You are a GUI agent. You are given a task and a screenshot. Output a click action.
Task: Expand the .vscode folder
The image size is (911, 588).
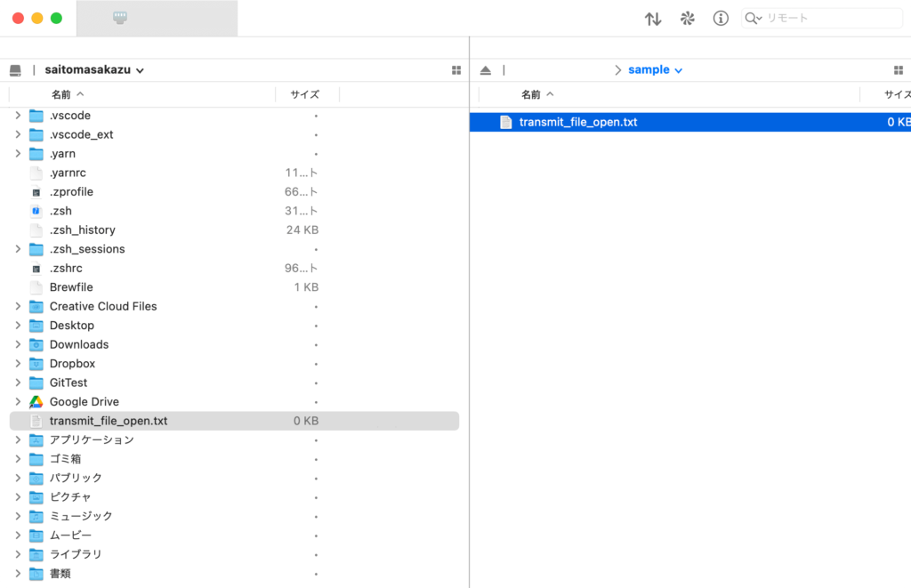(x=17, y=116)
